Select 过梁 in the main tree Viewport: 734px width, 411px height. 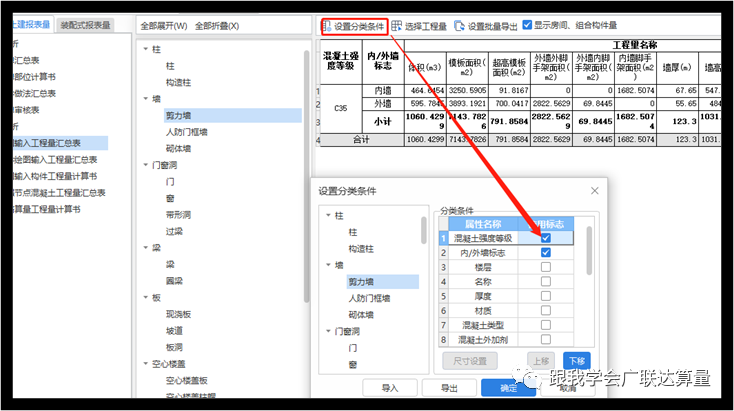pos(174,231)
